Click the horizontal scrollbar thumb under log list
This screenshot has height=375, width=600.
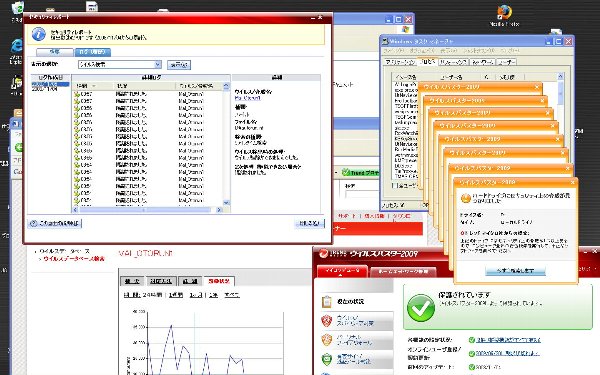coord(145,210)
